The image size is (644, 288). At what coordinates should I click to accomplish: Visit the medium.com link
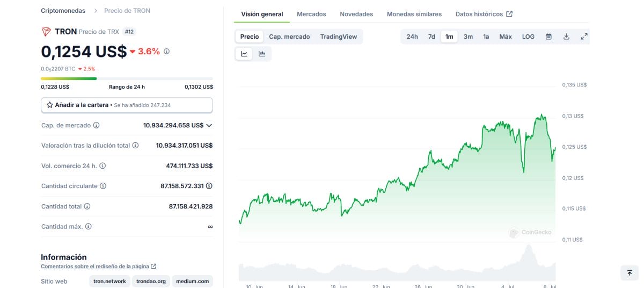click(x=192, y=281)
